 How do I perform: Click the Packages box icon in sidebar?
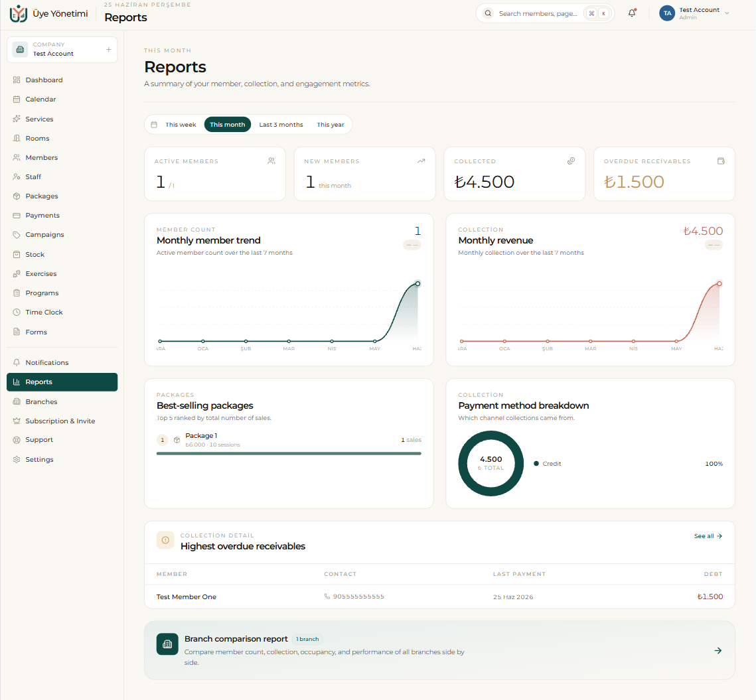pyautogui.click(x=17, y=196)
